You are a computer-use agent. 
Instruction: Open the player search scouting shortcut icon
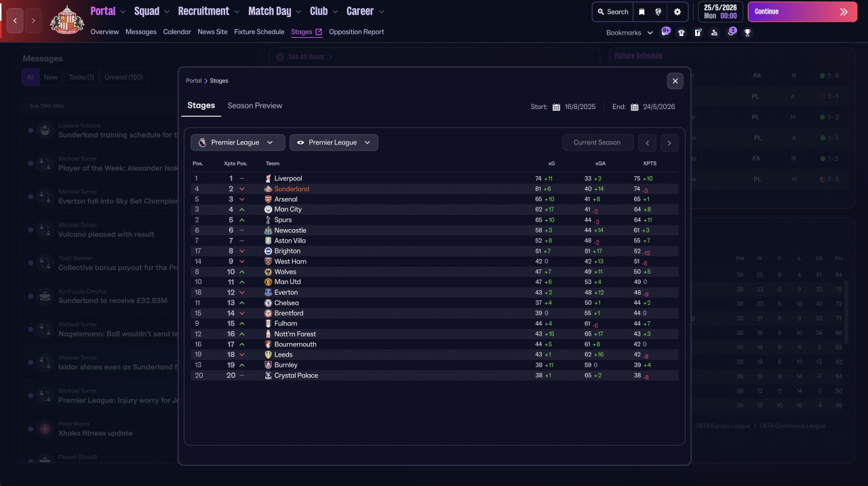pyautogui.click(x=714, y=33)
